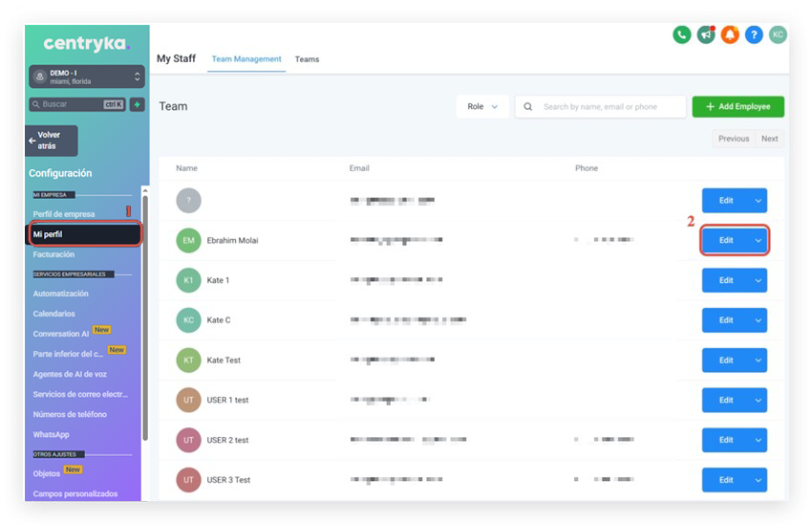The image size is (812, 524).
Task: Click the green lightning quick action icon
Action: click(x=137, y=104)
